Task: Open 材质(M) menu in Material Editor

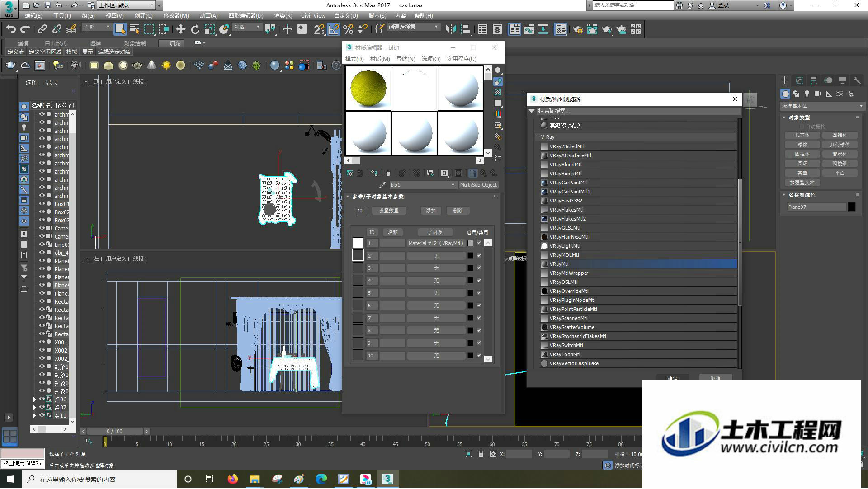Action: click(380, 59)
